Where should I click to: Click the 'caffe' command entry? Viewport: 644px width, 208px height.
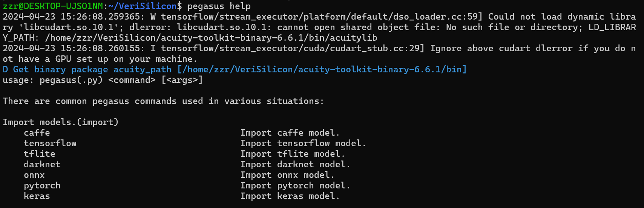point(37,133)
